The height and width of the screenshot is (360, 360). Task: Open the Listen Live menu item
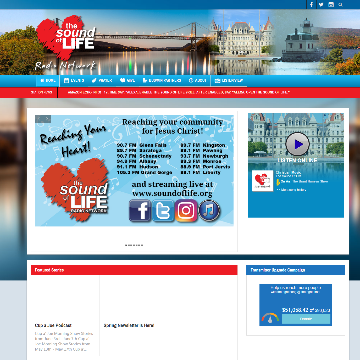[229, 81]
